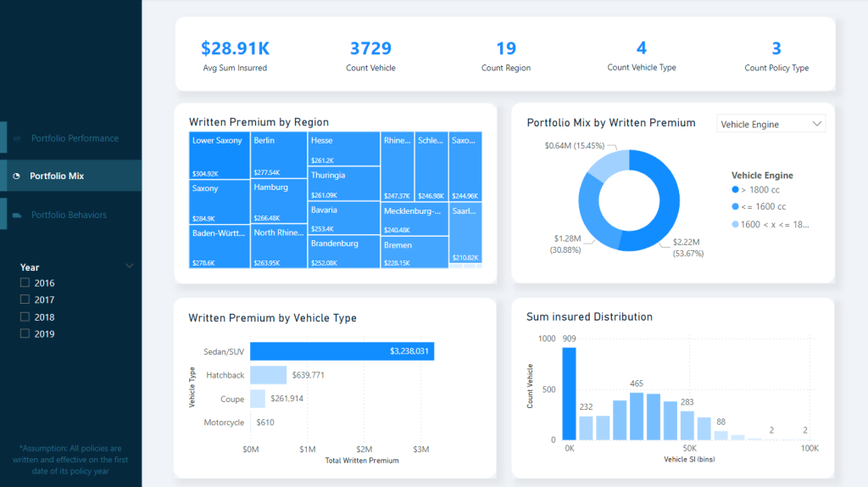Click the pie icon beside Portfolio Mix
The image size is (868, 487).
pyautogui.click(x=17, y=176)
